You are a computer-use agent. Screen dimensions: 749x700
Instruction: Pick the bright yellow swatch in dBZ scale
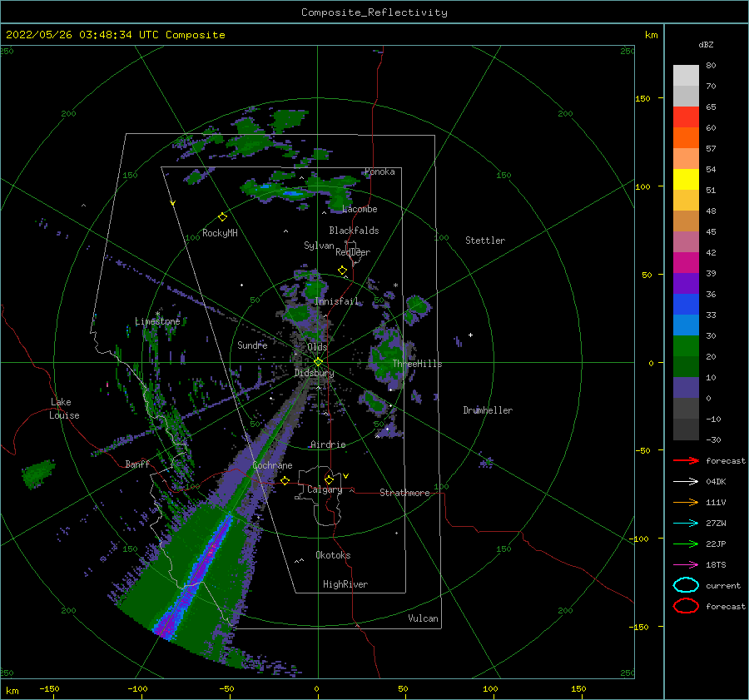(686, 180)
